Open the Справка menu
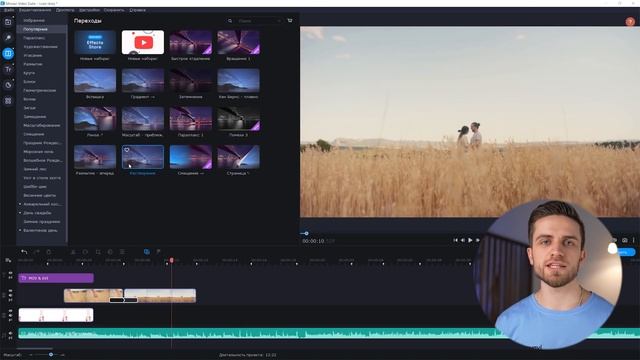Screen dimensions: 640x360 (x=138, y=10)
